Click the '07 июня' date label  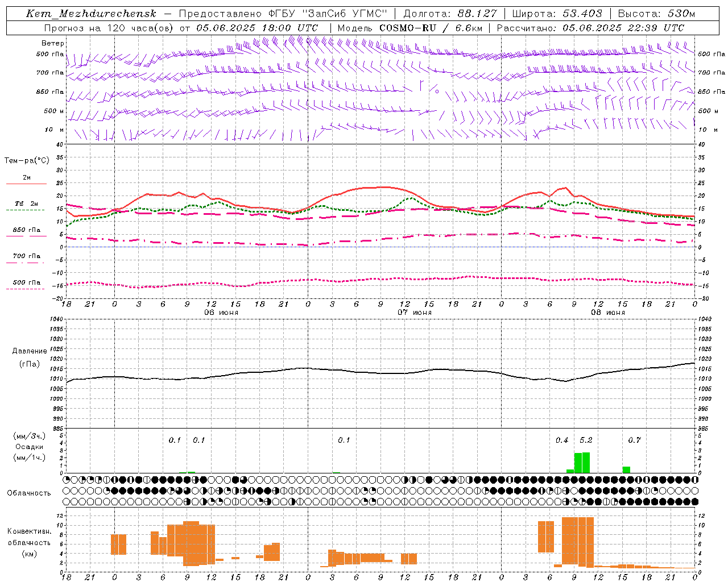[x=415, y=313]
